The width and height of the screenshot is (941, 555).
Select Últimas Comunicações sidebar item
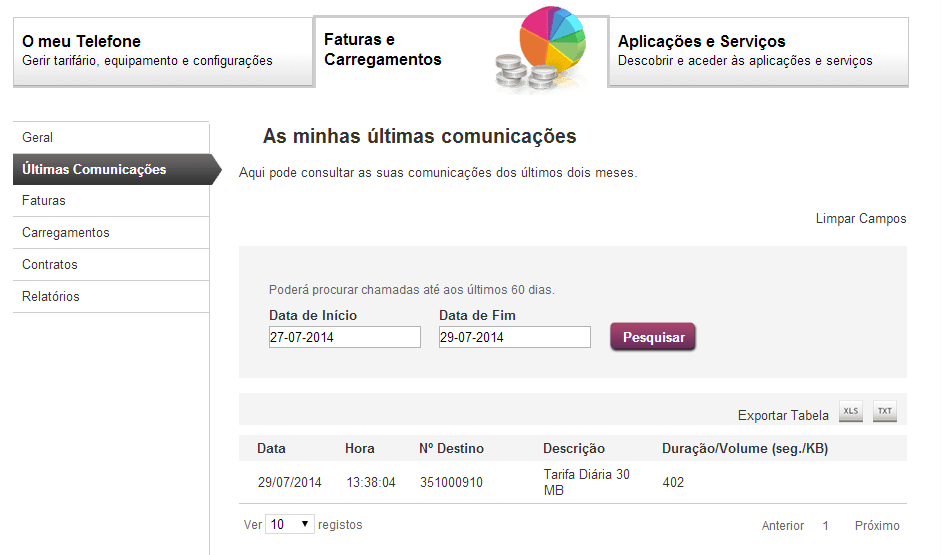94,169
